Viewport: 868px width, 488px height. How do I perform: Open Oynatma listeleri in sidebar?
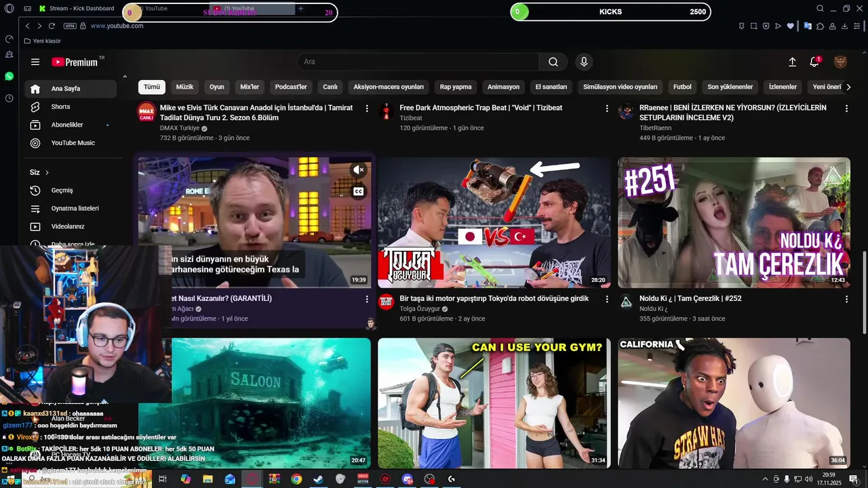coord(71,209)
